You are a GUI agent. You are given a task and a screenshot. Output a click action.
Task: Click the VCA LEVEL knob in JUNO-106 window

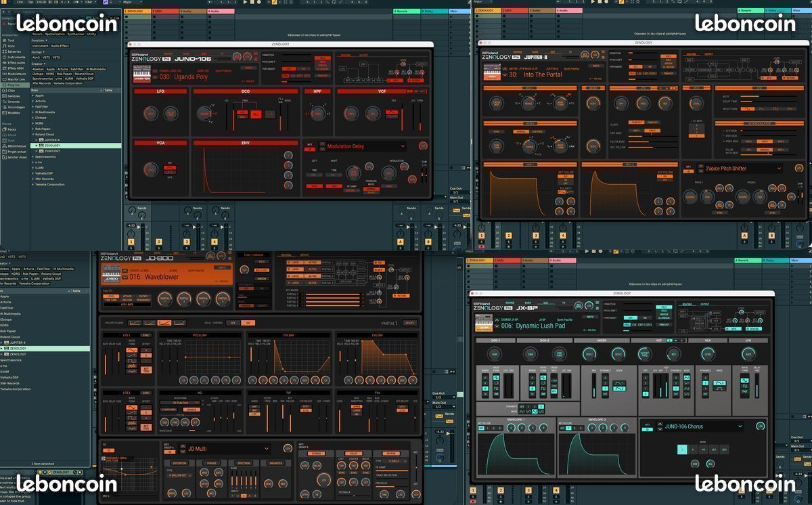point(151,169)
